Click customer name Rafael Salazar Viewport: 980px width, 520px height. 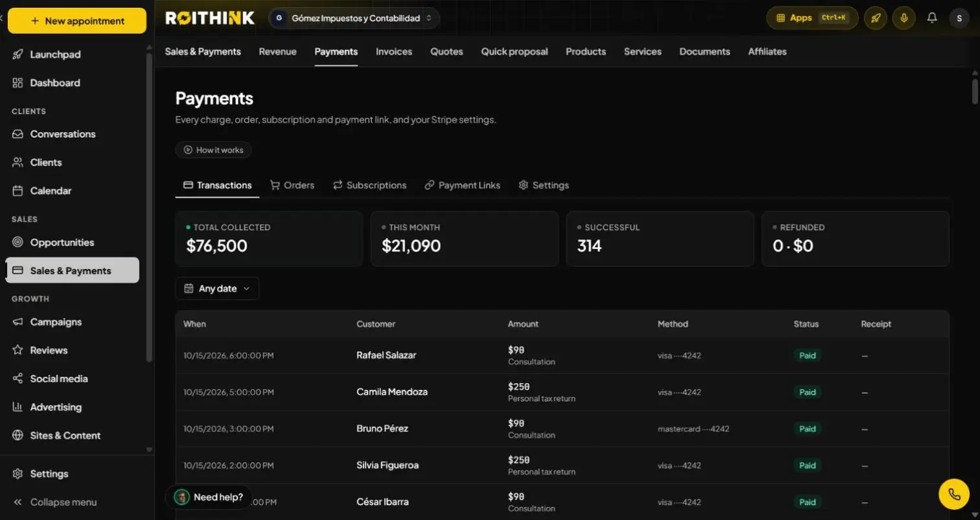[x=386, y=355]
